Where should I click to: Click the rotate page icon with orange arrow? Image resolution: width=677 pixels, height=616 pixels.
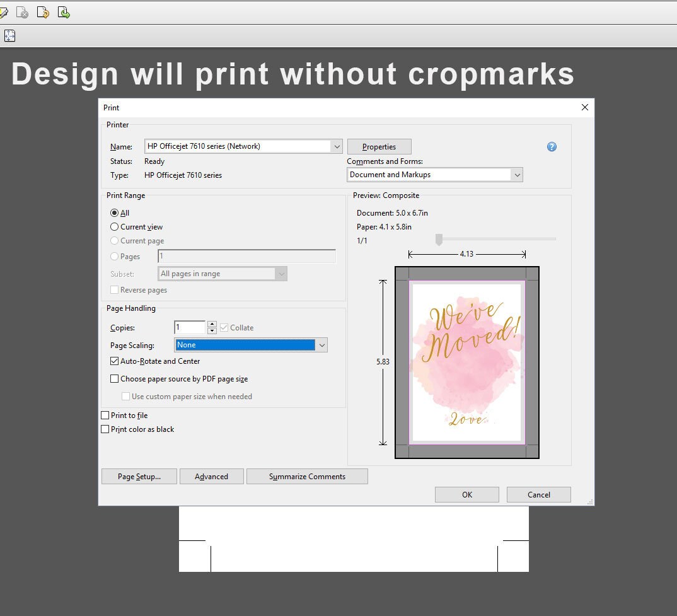43,13
